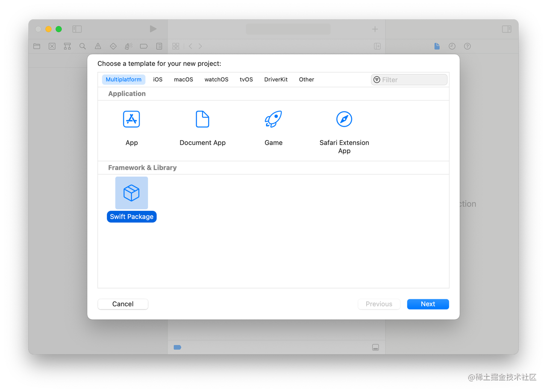Switch to the Other tab
The width and height of the screenshot is (547, 392).
[306, 80]
